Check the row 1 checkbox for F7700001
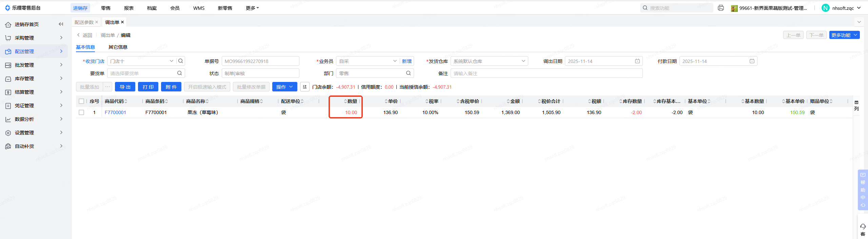This screenshot has height=239, width=868. point(81,112)
